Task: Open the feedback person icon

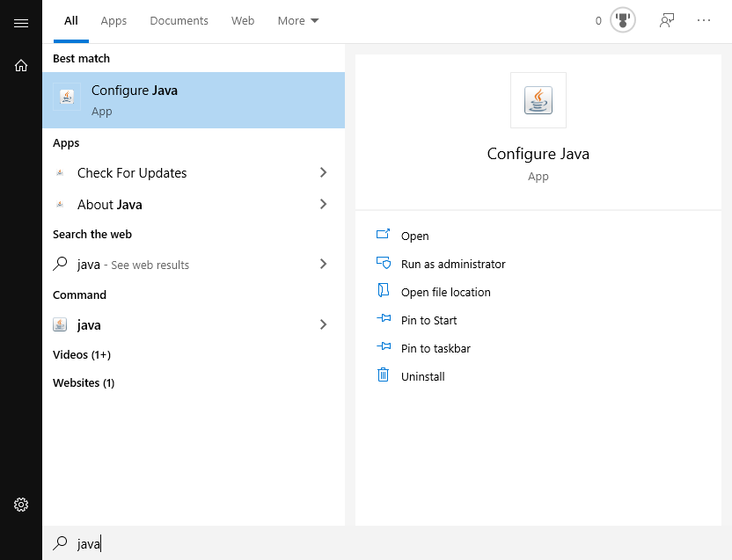Action: 667,20
